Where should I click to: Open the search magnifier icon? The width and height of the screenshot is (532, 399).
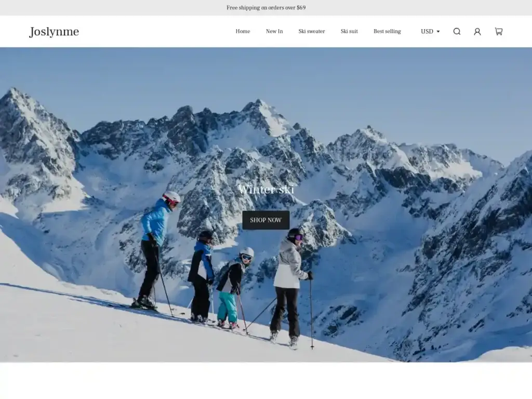(457, 32)
